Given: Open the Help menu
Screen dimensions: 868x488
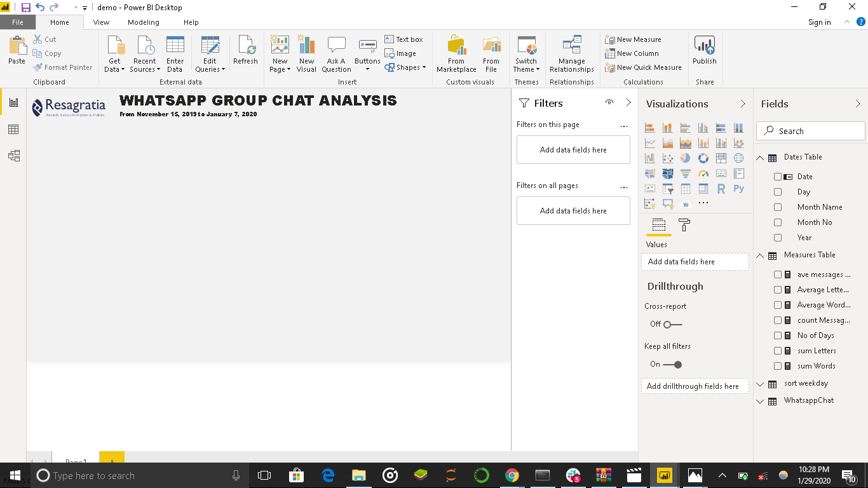Looking at the screenshot, I should click(x=191, y=22).
